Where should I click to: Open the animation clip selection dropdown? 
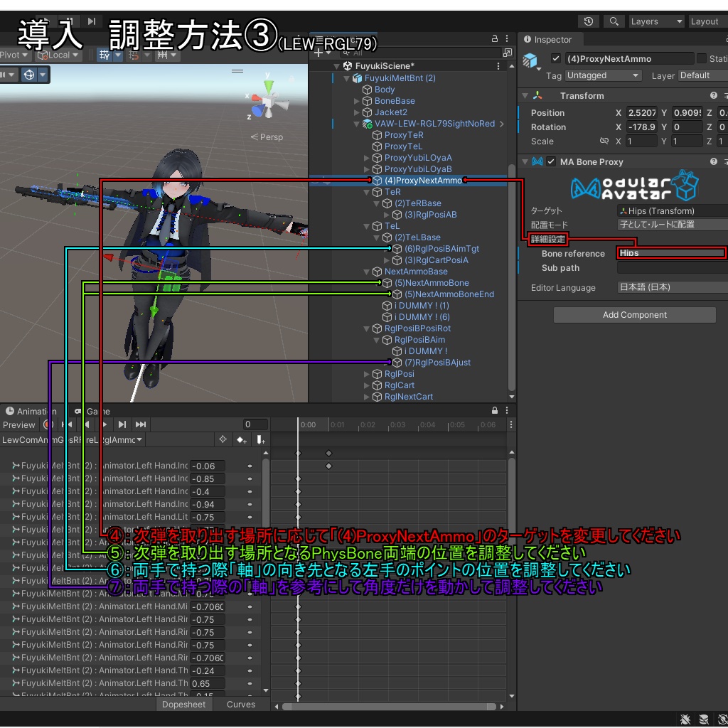click(x=73, y=439)
